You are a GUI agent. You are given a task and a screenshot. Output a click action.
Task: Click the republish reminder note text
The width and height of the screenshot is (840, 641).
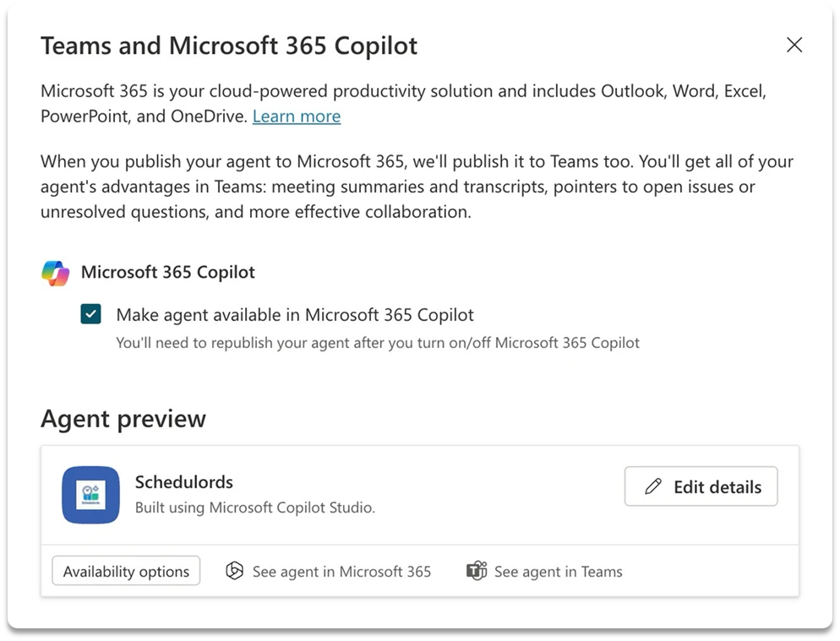pyautogui.click(x=379, y=343)
